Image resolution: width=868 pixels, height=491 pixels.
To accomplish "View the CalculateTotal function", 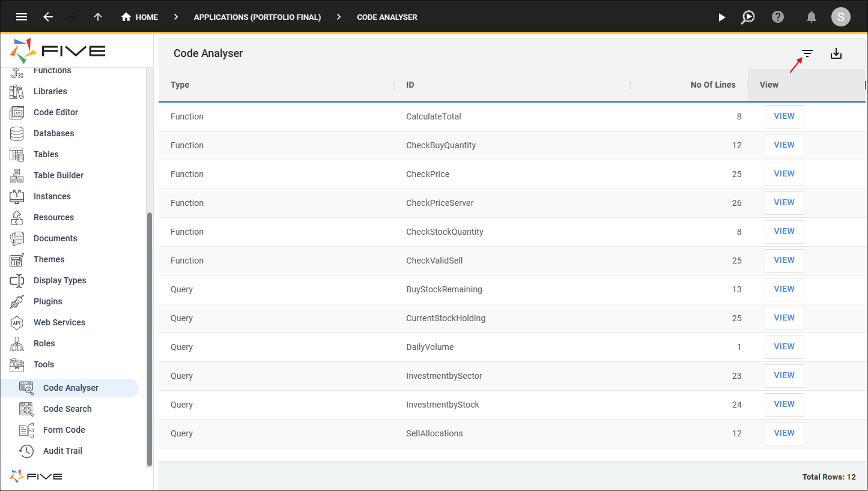I will [x=784, y=116].
